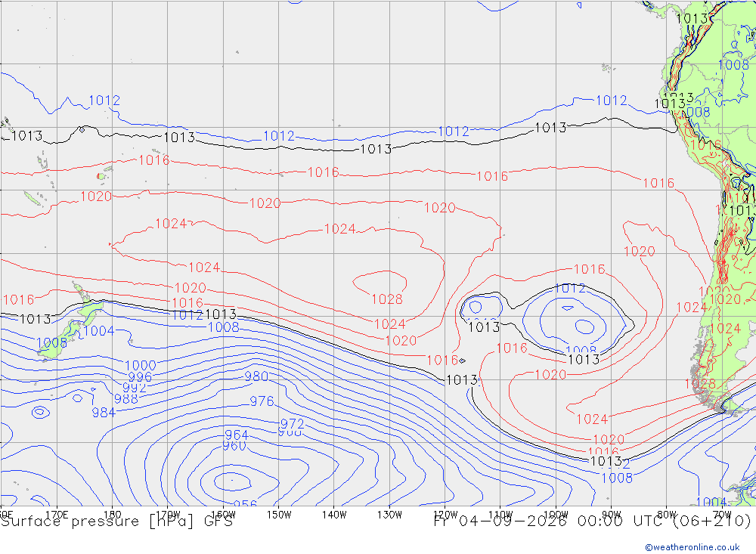Select the 80W longitude axis label
Image resolution: width=756 pixels, height=554 pixels.
pos(667,515)
